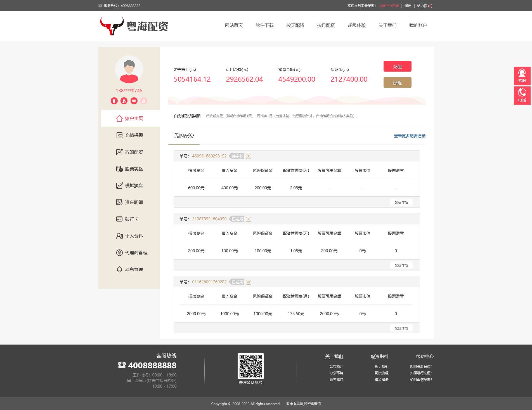Image resolution: width=532 pixels, height=410 pixels.
Task: Click the bank card badge icon
Action: (134, 101)
